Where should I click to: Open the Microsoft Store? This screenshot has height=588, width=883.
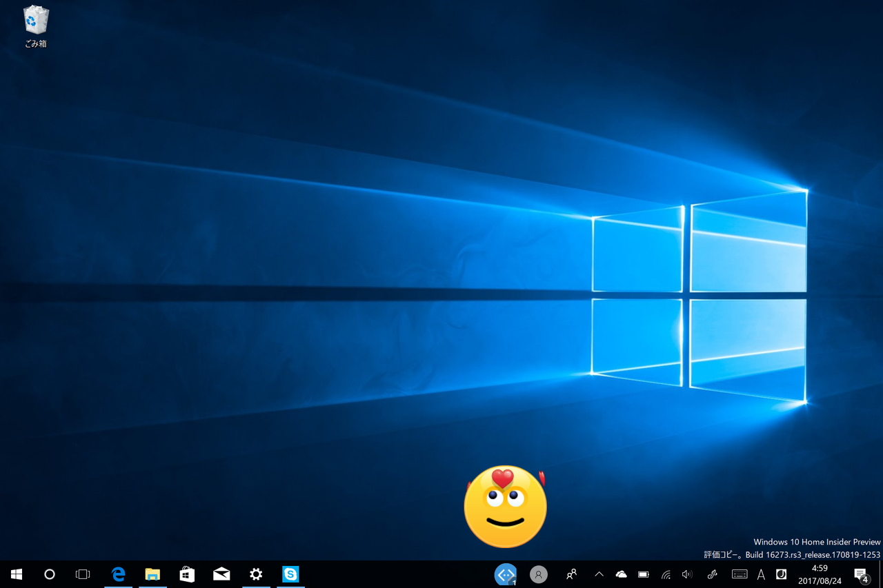(187, 574)
